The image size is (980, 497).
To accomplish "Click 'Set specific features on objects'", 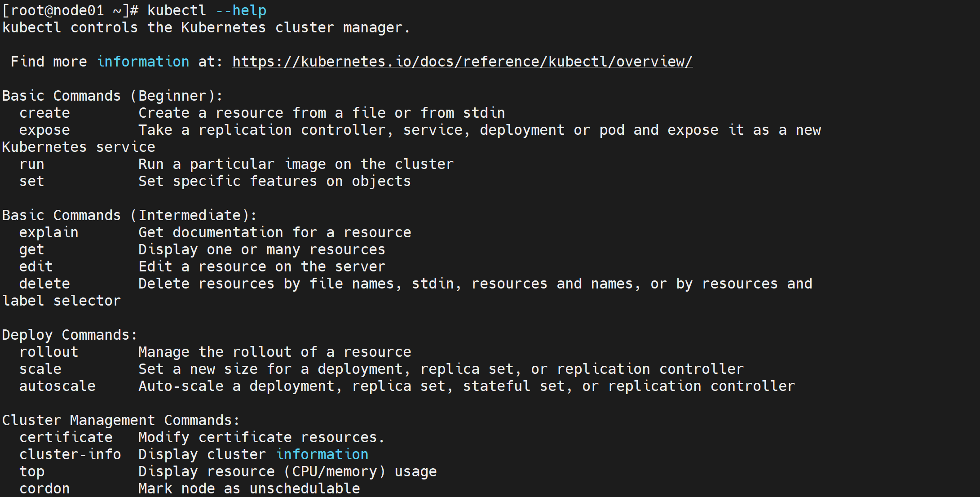I will pyautogui.click(x=274, y=181).
